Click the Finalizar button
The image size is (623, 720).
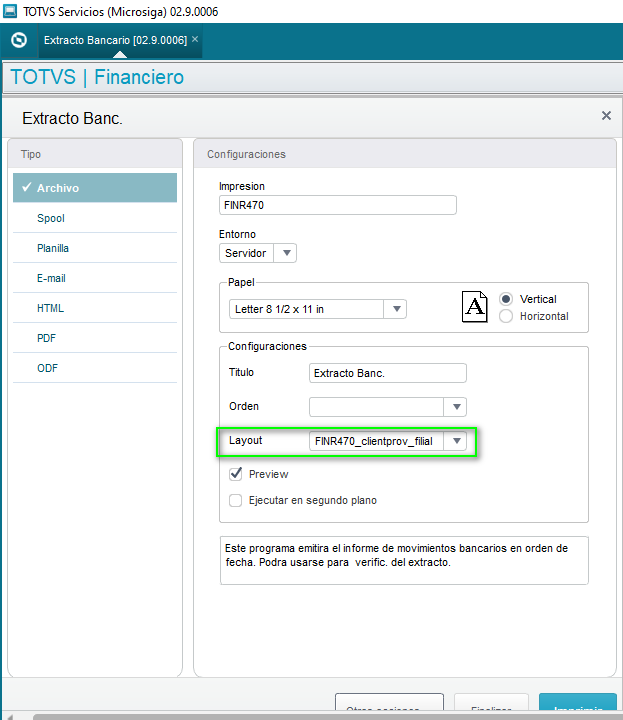(x=491, y=703)
